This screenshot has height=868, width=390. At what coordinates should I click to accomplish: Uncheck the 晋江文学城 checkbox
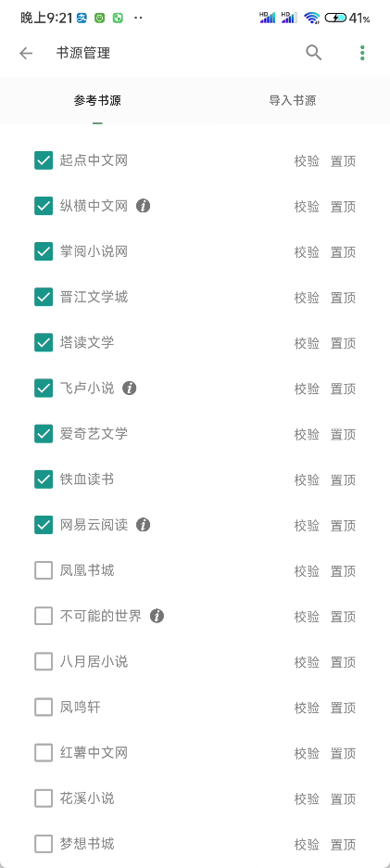pos(44,297)
